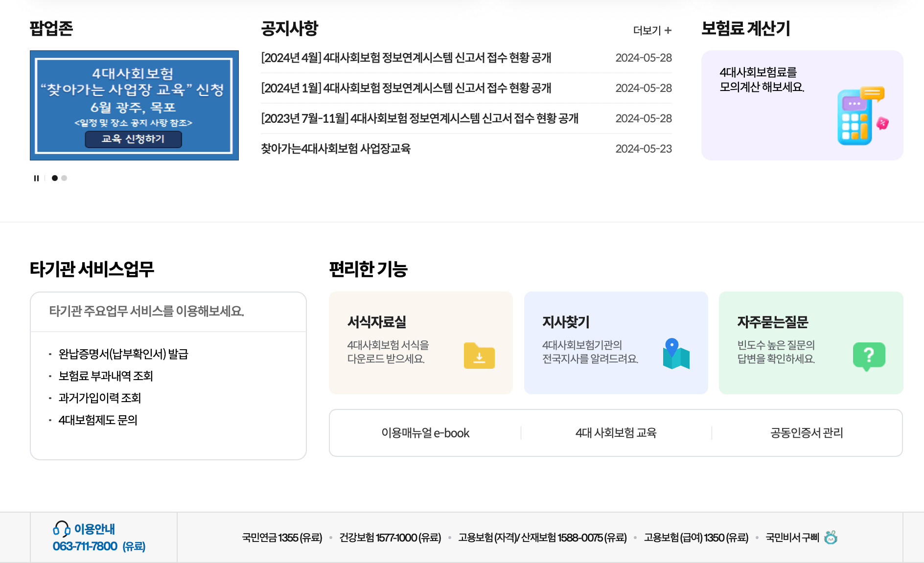
Task: Click the plus icon next to 더보기
Action: [x=669, y=30]
